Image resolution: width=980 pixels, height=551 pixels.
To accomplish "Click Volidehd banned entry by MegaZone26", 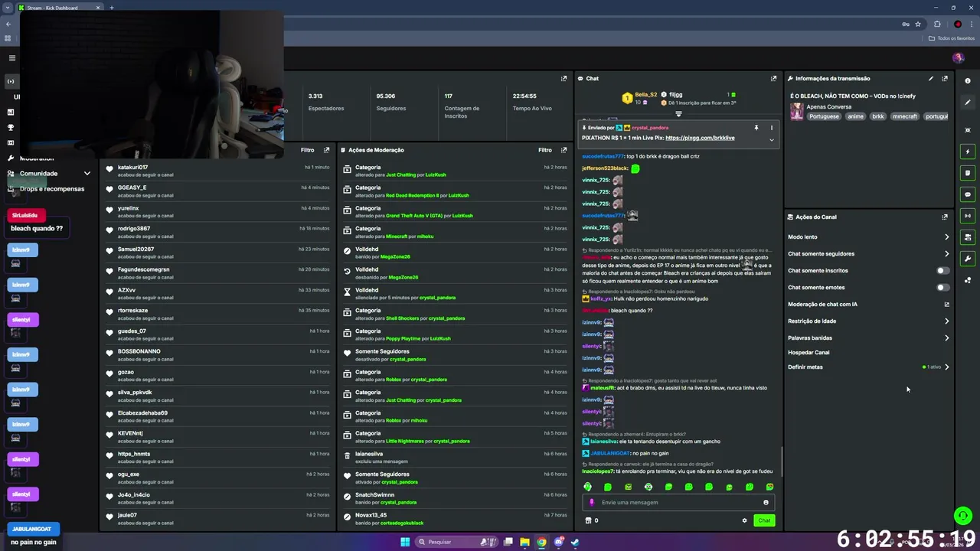I will tap(455, 253).
